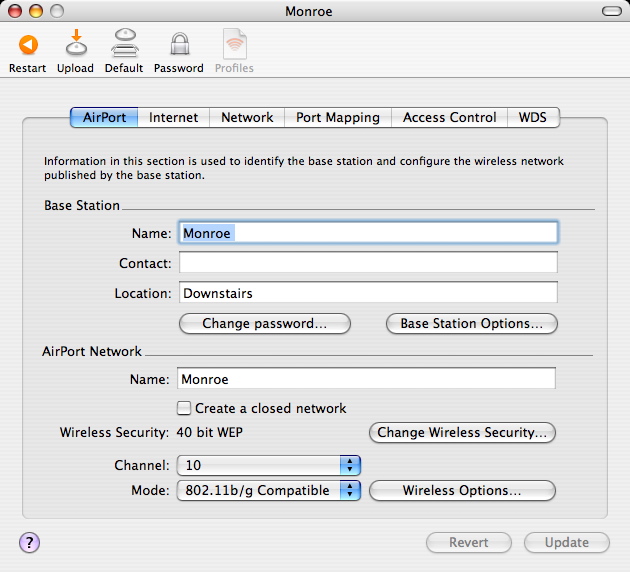Screen dimensions: 630x572
Task: Open the Access Control tab
Action: point(450,117)
